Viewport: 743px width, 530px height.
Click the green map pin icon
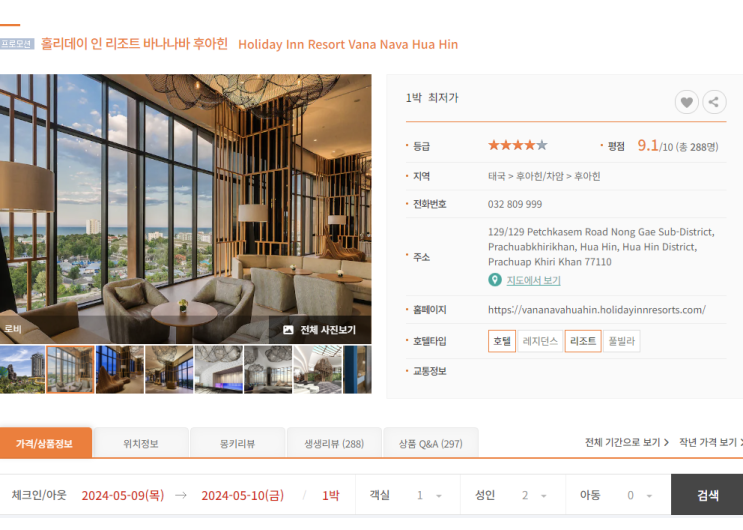click(495, 280)
